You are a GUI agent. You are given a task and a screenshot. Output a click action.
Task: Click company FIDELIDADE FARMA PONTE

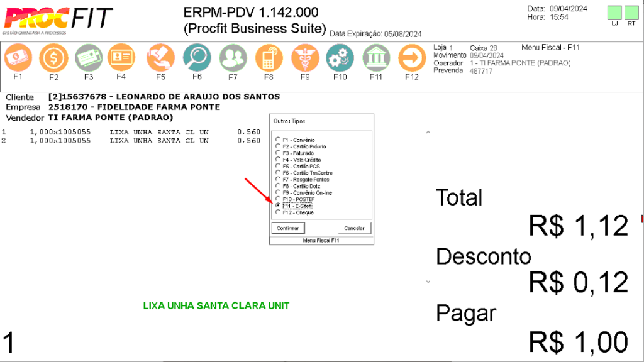click(x=158, y=107)
